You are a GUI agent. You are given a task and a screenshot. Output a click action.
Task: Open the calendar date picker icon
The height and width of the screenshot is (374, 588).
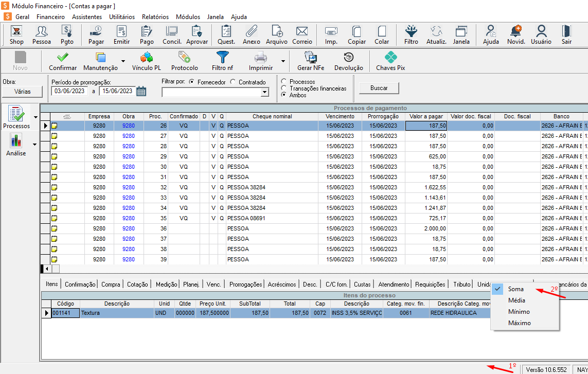coord(141,91)
